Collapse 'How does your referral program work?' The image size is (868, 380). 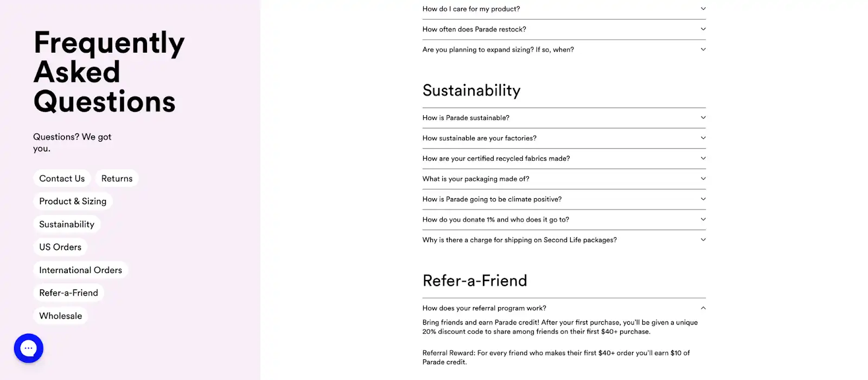point(484,308)
